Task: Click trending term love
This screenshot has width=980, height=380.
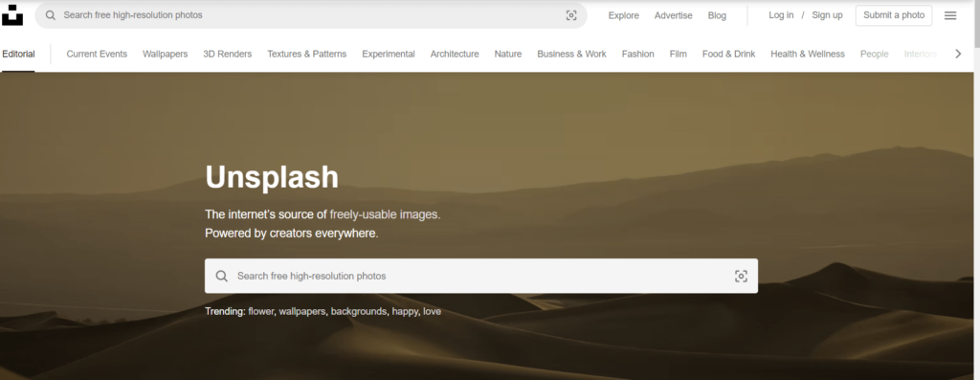Action: point(432,311)
